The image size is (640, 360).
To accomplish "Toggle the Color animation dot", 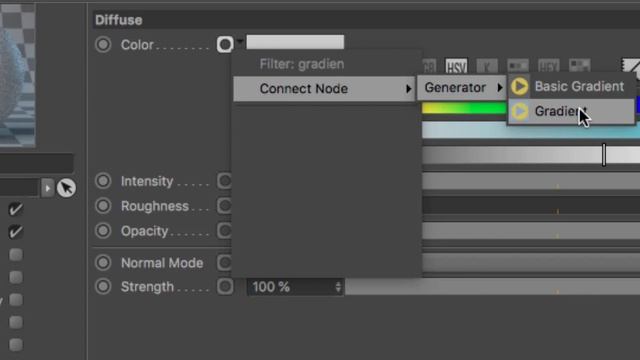I will click(x=103, y=44).
